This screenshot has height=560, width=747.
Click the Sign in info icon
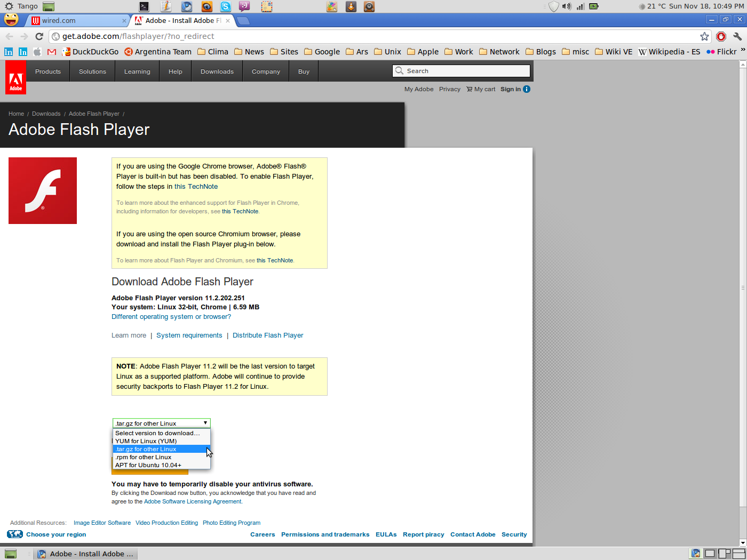pyautogui.click(x=527, y=89)
